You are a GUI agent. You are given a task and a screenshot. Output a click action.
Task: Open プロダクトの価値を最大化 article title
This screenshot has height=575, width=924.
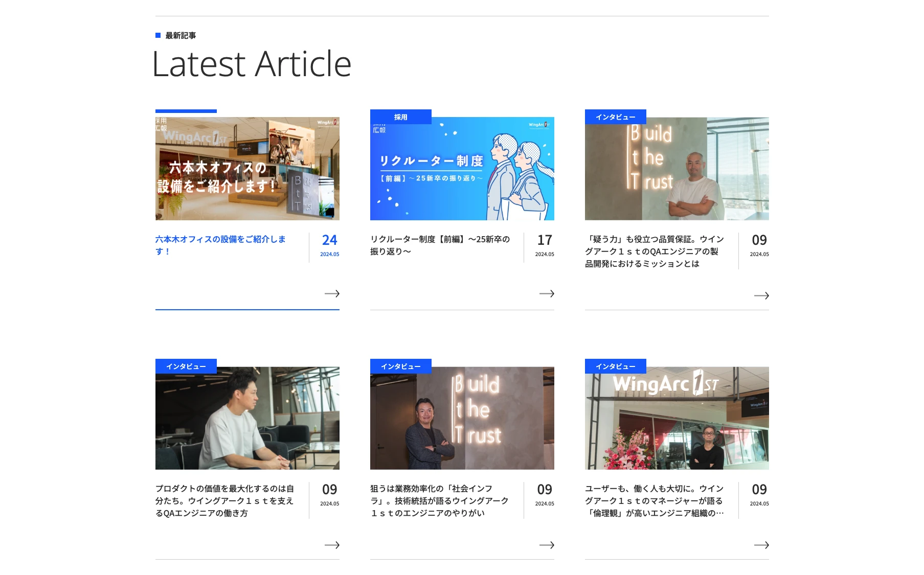point(224,500)
